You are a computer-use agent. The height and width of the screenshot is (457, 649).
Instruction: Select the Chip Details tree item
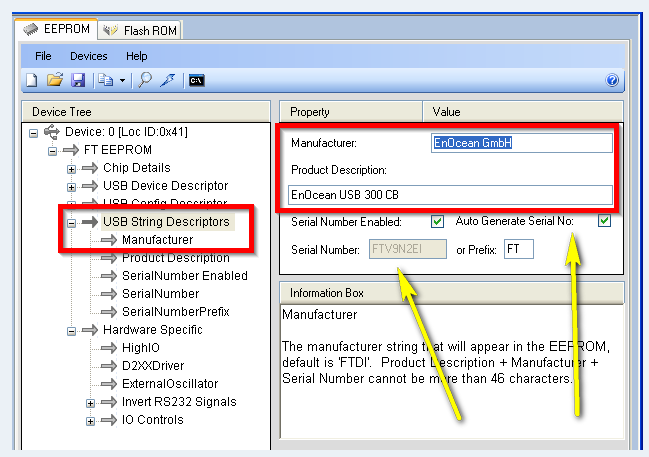point(137,168)
